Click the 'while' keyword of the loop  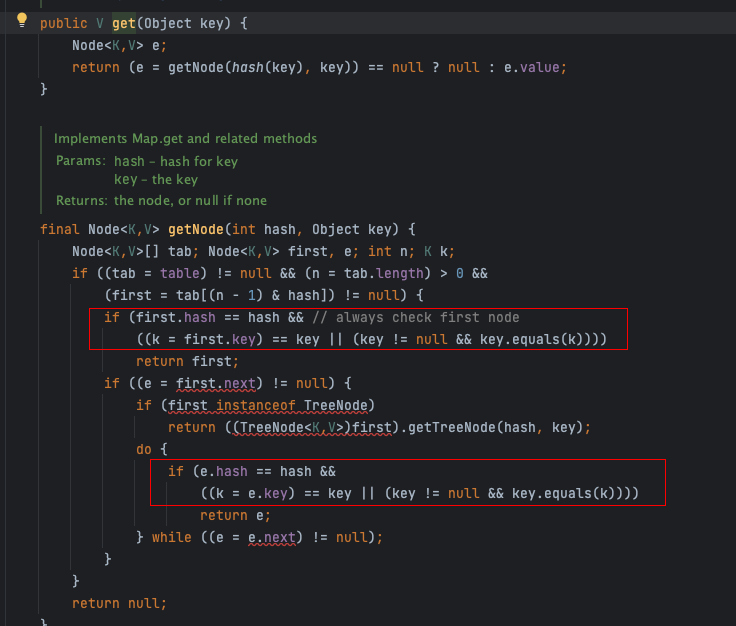point(172,537)
